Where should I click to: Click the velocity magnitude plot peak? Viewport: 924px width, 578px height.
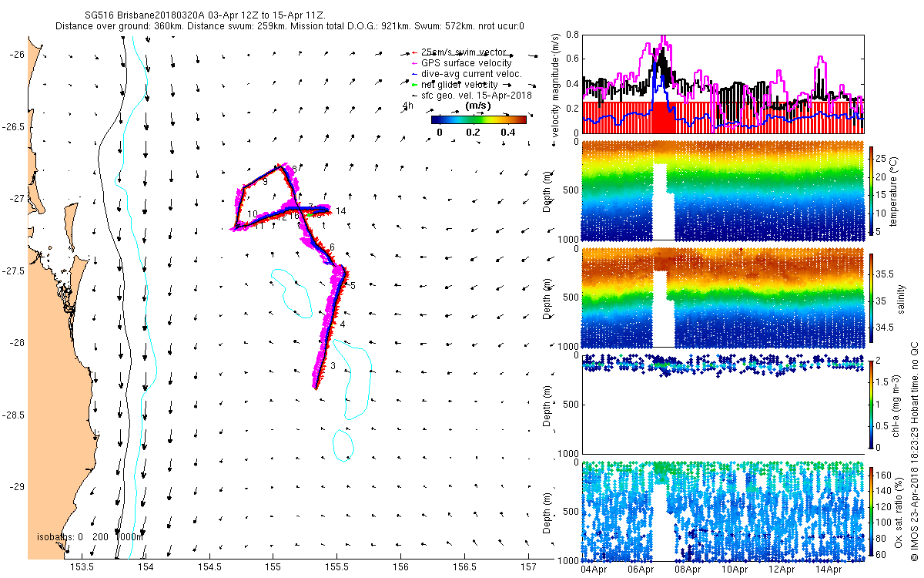[664, 36]
